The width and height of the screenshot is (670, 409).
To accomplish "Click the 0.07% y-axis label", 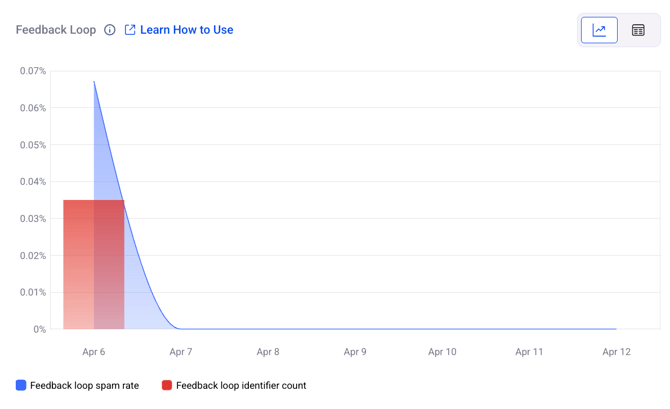I will (x=32, y=71).
